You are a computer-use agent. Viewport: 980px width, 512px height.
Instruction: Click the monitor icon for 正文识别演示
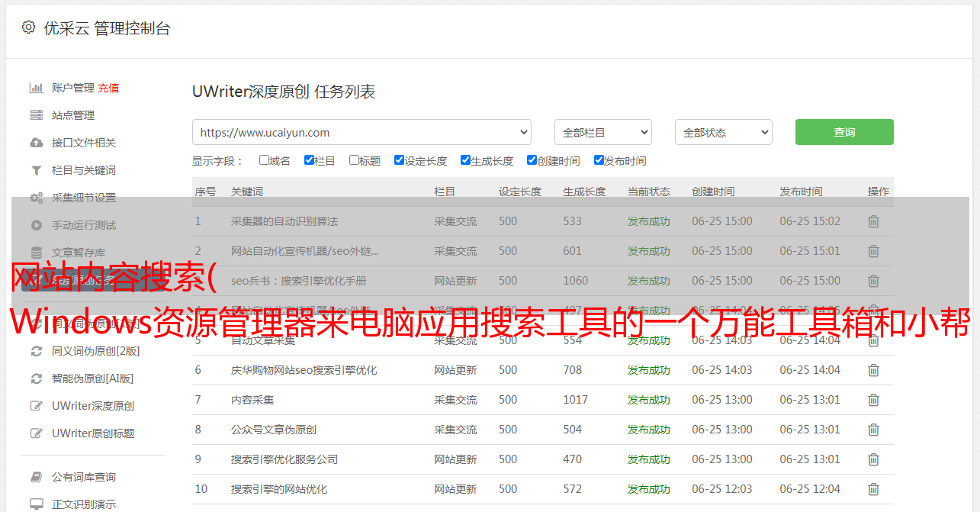[x=36, y=504]
